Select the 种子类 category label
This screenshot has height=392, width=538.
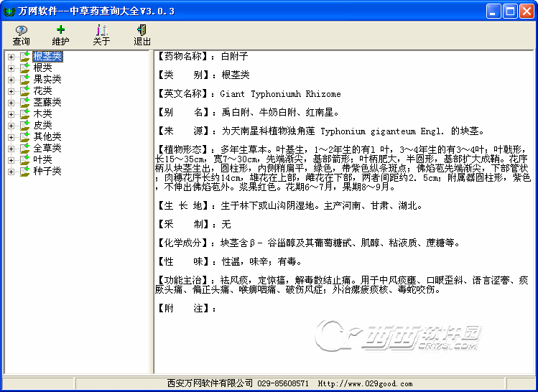click(x=47, y=172)
